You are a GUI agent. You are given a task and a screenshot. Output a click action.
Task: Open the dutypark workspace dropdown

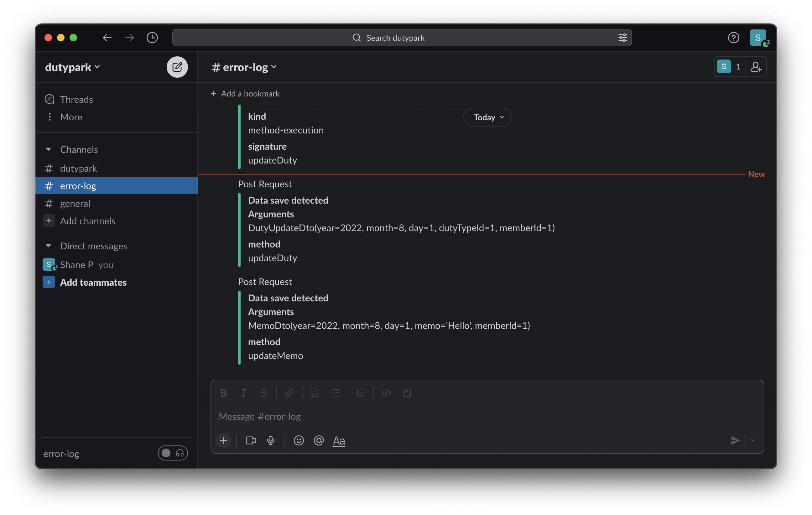click(72, 67)
